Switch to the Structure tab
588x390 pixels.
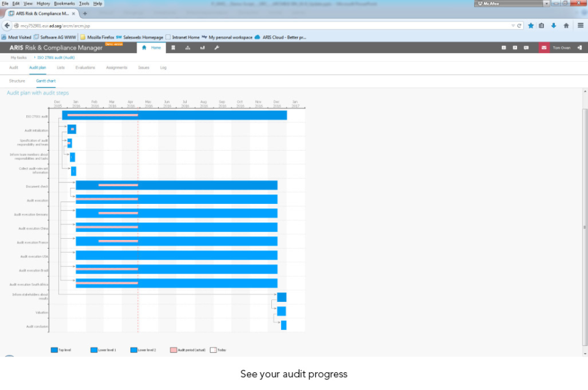17,81
